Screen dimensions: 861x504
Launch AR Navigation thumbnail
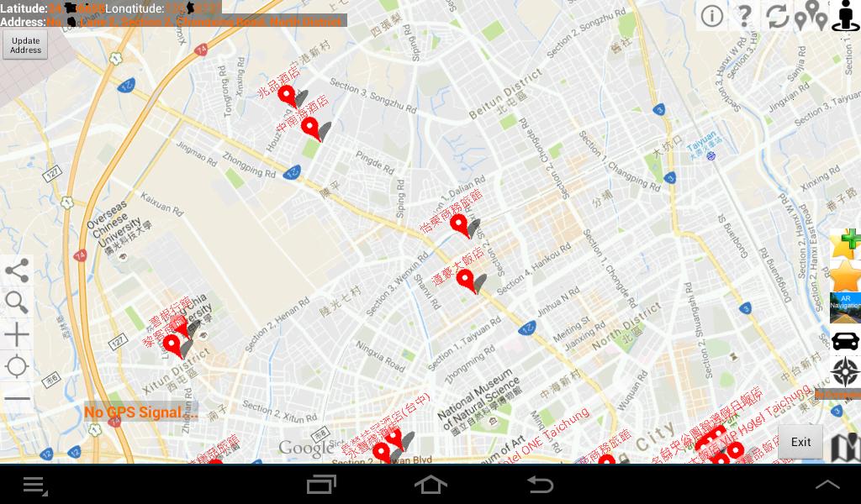click(x=845, y=308)
